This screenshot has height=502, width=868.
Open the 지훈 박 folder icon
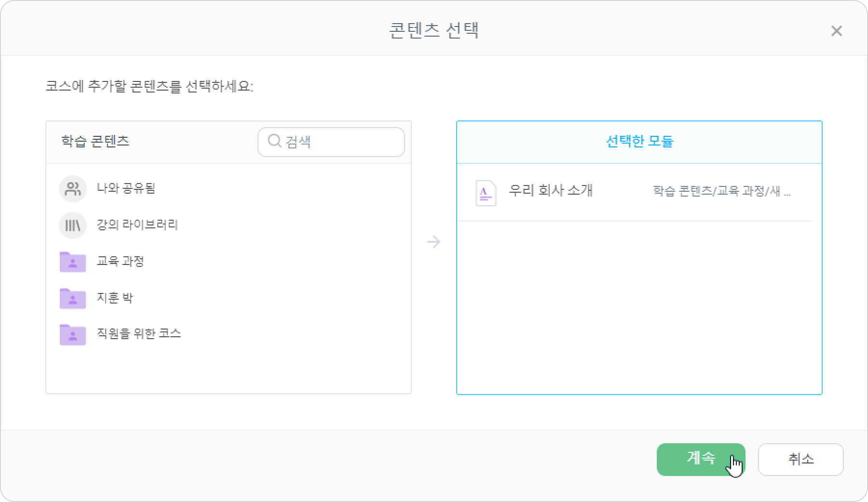click(73, 298)
